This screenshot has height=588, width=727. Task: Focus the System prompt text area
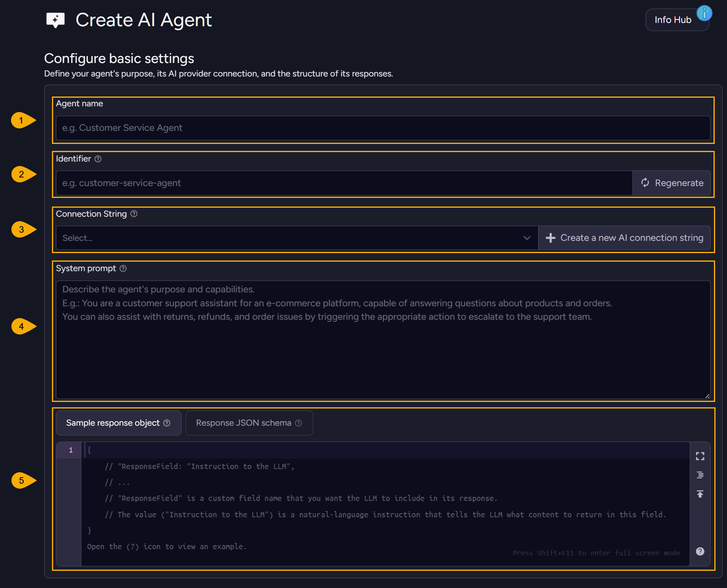coord(383,340)
